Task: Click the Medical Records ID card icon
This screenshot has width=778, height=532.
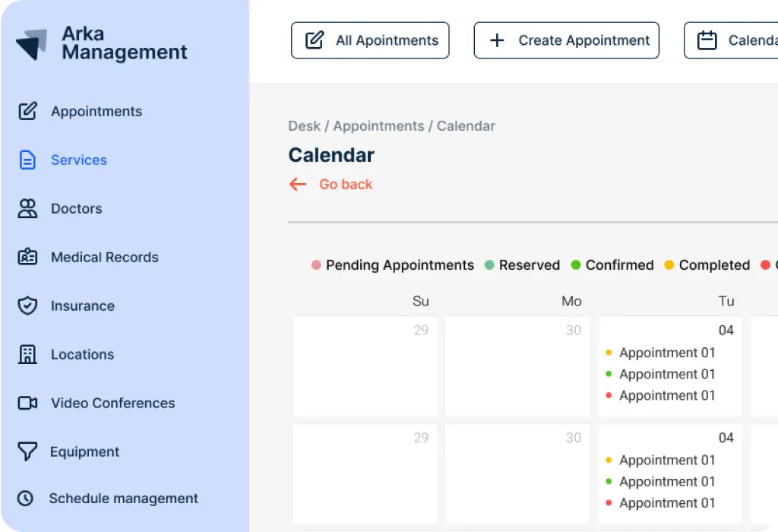Action: [x=27, y=257]
